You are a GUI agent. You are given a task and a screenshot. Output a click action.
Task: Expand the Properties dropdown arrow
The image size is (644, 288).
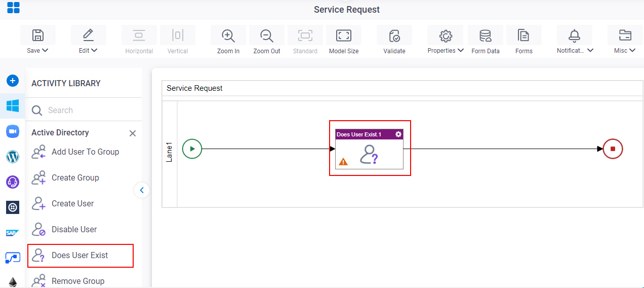460,50
